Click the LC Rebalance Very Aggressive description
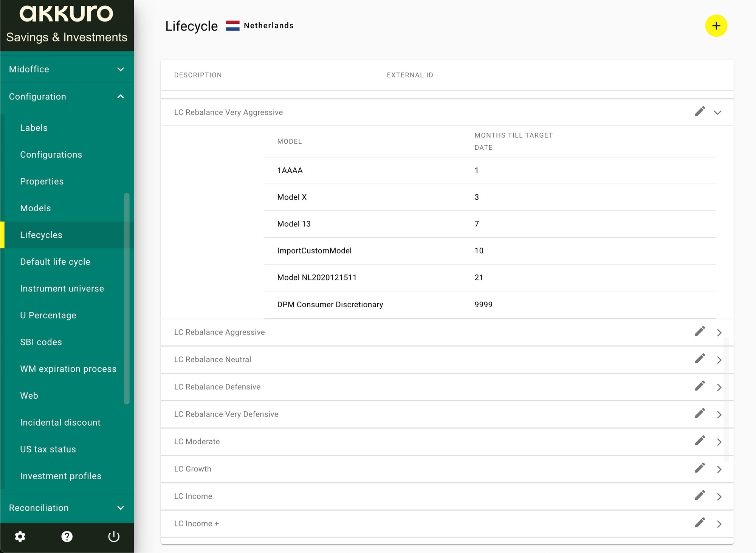756x553 pixels. [228, 112]
